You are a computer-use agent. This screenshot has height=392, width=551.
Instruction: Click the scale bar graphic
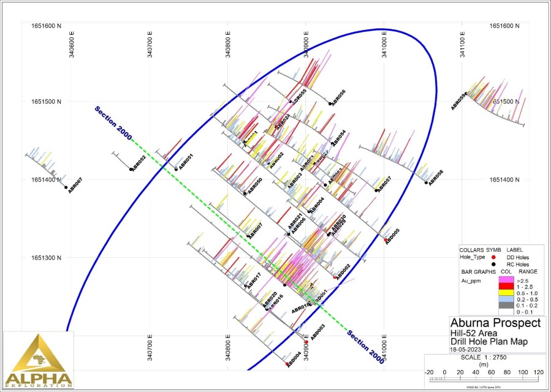[x=484, y=379]
